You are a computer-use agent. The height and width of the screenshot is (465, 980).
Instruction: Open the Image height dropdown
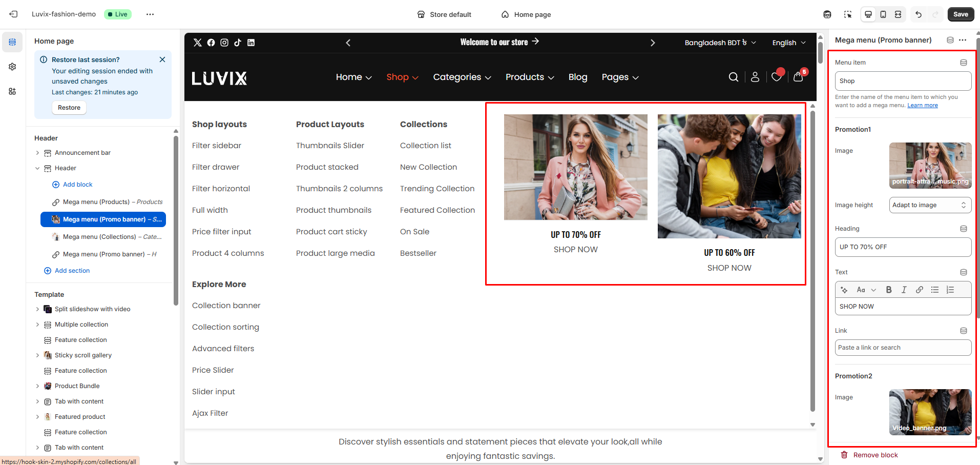click(x=930, y=205)
